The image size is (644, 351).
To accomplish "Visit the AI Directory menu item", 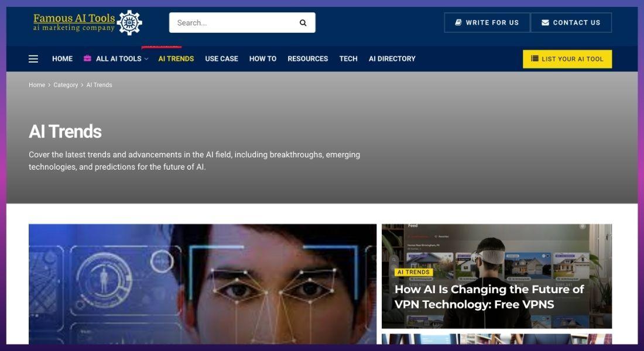I will [x=392, y=59].
